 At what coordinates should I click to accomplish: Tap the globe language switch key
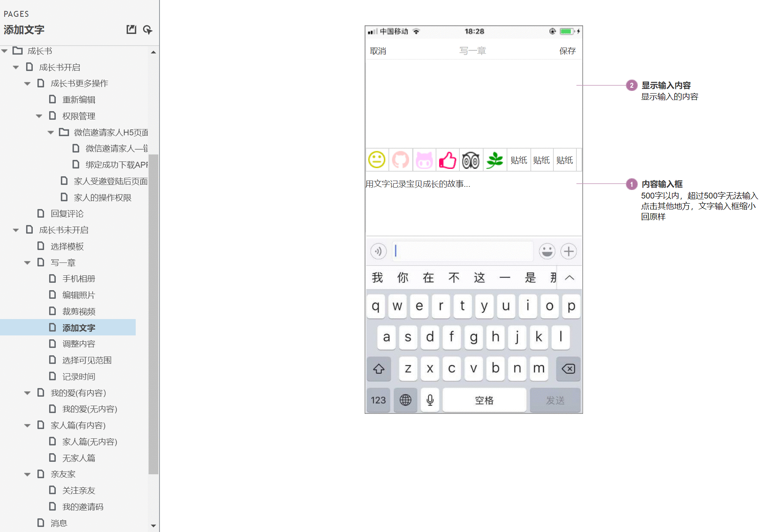pyautogui.click(x=405, y=400)
